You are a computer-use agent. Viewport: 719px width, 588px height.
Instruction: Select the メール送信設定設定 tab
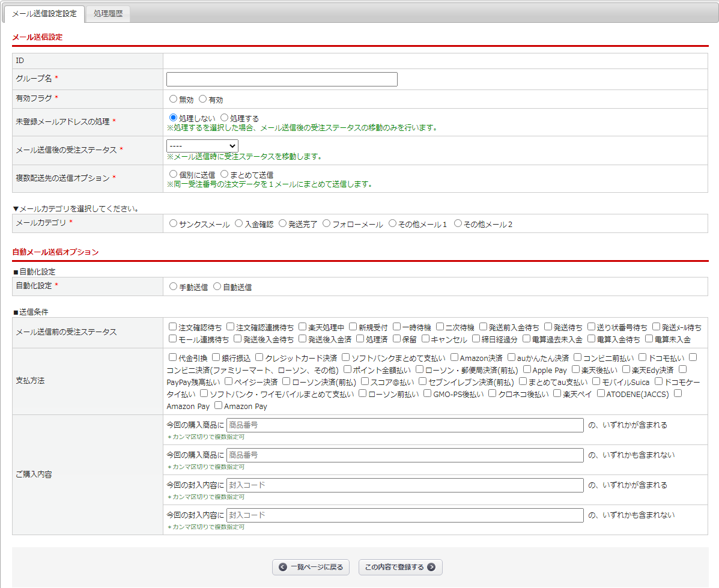[44, 14]
